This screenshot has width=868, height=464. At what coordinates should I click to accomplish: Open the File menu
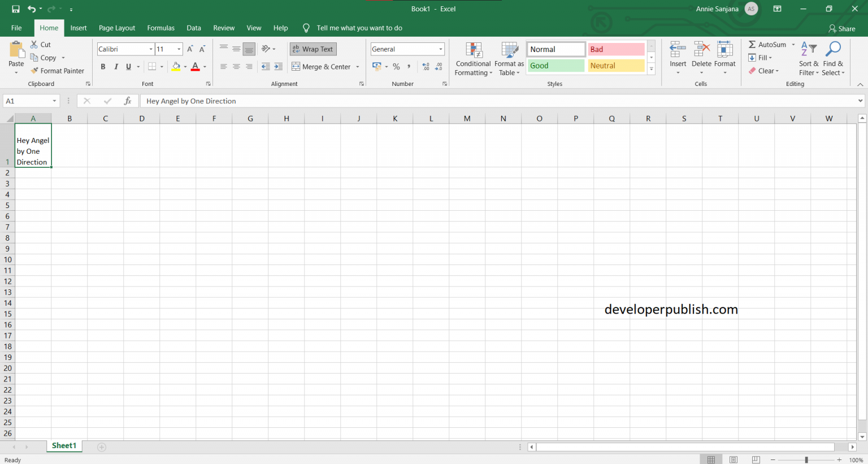click(x=16, y=28)
